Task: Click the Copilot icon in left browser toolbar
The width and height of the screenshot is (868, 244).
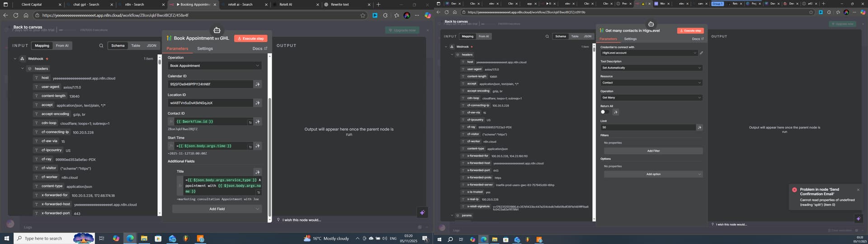Action: tap(427, 15)
